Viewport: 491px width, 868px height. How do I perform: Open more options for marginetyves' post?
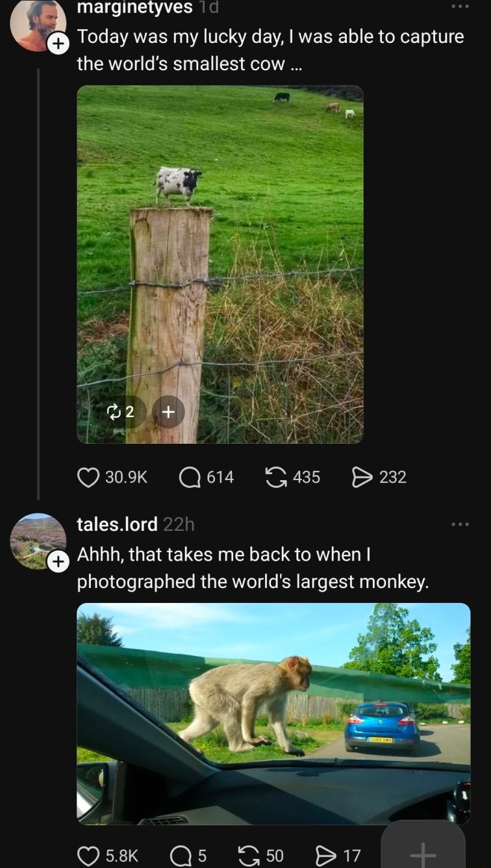460,6
